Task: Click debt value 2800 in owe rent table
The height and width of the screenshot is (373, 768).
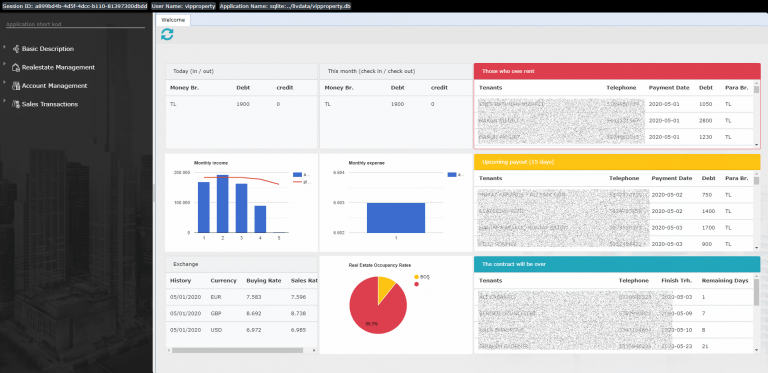Action: point(705,120)
